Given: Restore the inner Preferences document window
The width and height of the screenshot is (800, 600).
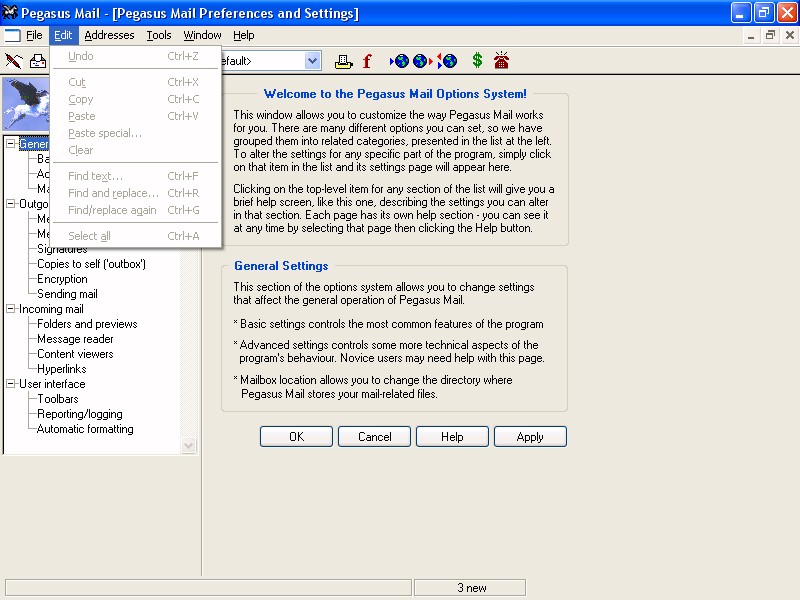Looking at the screenshot, I should (770, 35).
